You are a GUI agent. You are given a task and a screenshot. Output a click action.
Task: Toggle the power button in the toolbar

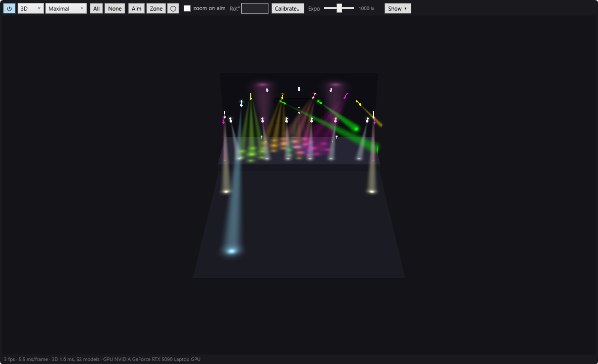[x=9, y=9]
